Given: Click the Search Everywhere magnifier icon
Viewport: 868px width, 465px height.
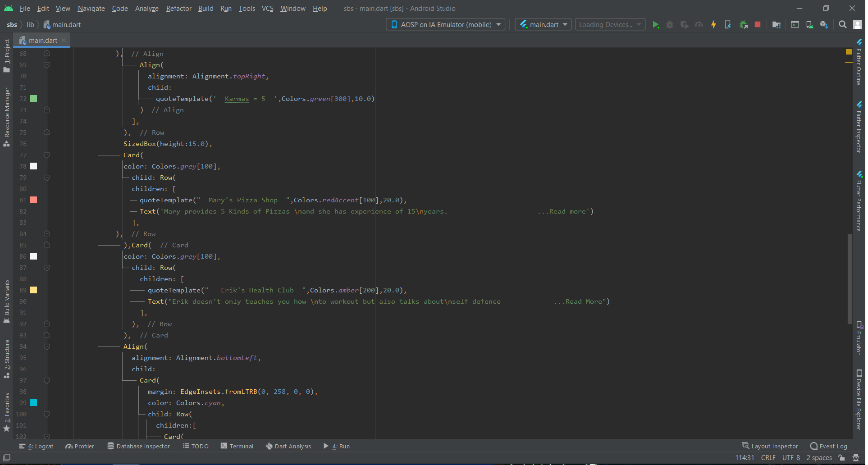Looking at the screenshot, I should 842,25.
